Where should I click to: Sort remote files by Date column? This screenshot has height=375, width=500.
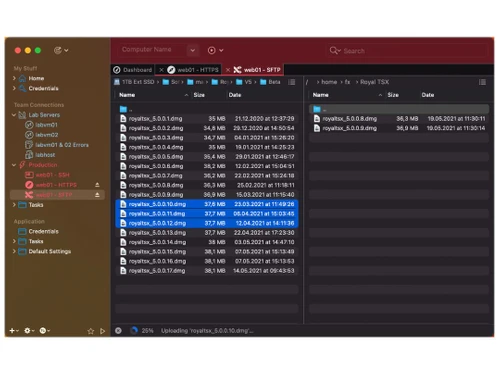pyautogui.click(x=428, y=95)
